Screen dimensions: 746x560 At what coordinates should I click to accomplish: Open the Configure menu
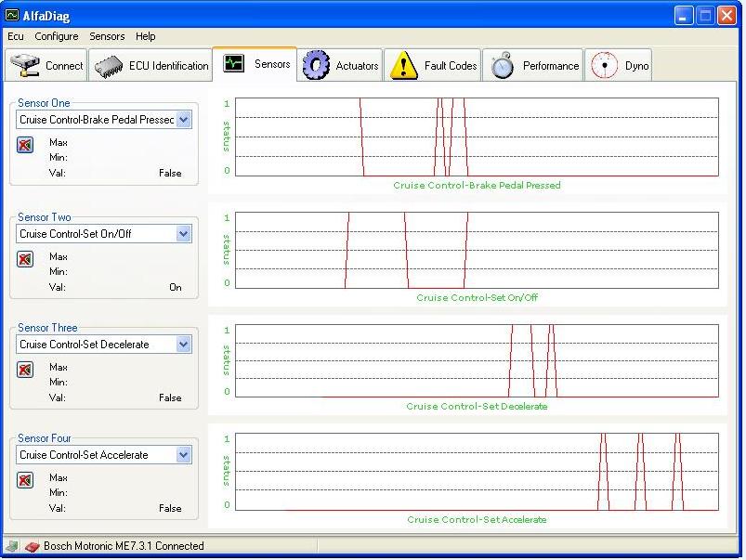[57, 36]
